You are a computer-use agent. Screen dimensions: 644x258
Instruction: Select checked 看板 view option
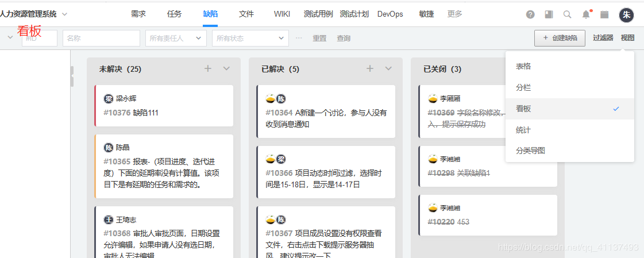570,109
